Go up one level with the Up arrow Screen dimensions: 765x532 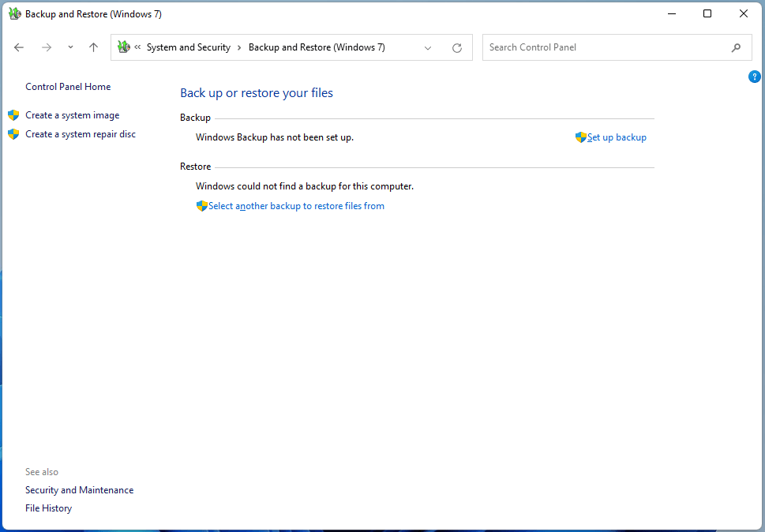pyautogui.click(x=93, y=47)
